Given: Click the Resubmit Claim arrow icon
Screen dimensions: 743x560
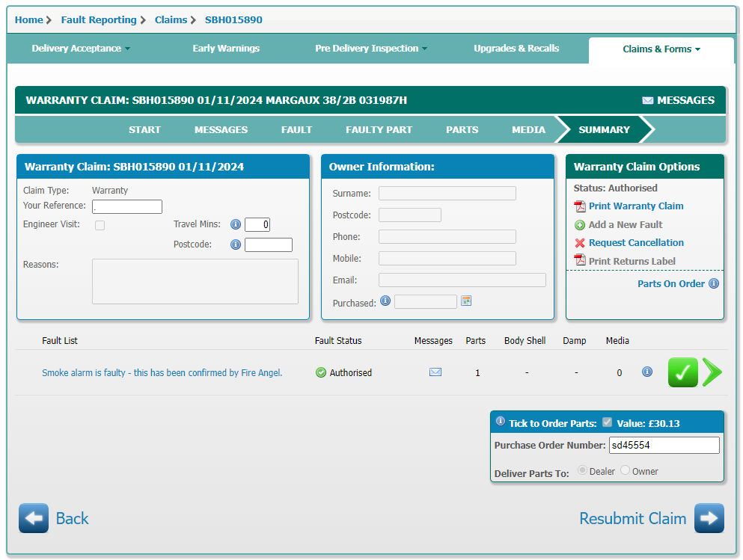Looking at the screenshot, I should (709, 518).
